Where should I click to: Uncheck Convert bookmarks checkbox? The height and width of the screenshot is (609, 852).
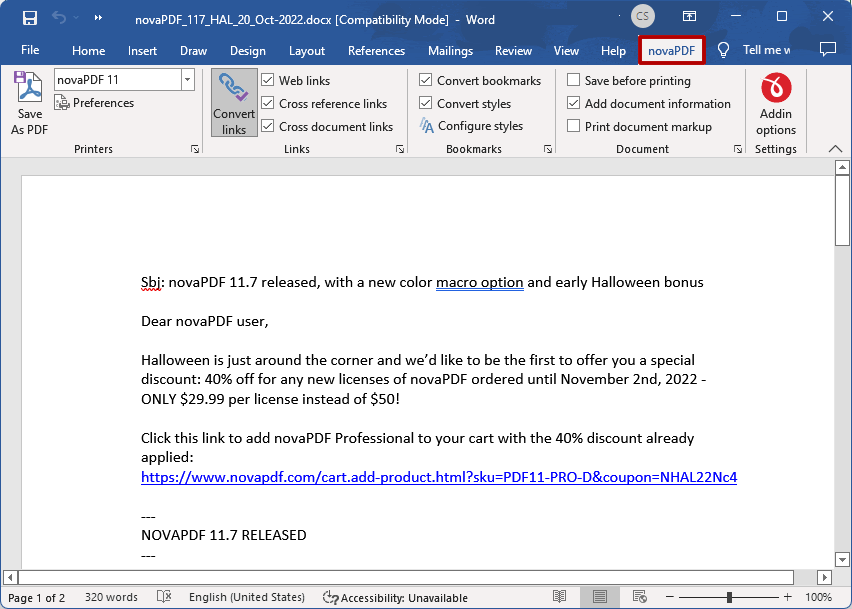coord(425,80)
